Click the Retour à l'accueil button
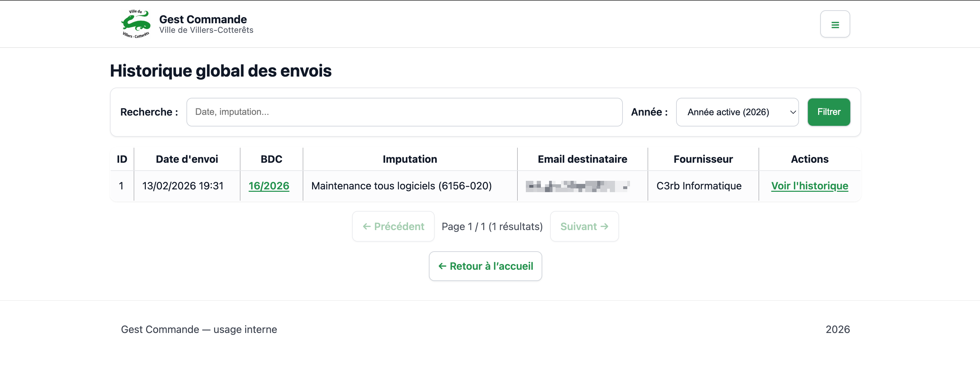The height and width of the screenshot is (374, 980). coord(485,266)
